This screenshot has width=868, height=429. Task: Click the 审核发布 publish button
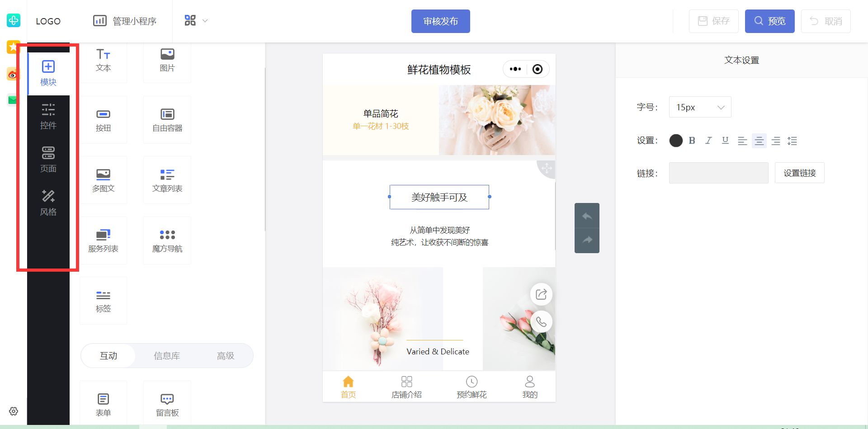point(440,21)
